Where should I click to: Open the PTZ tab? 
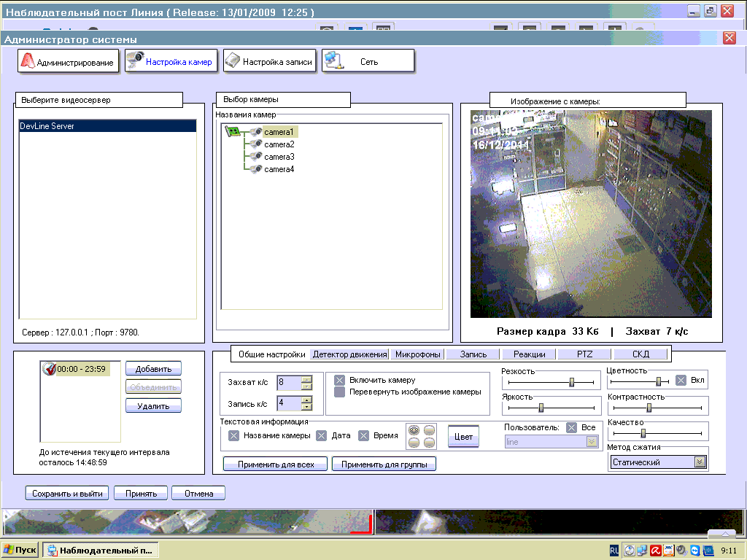pos(585,354)
